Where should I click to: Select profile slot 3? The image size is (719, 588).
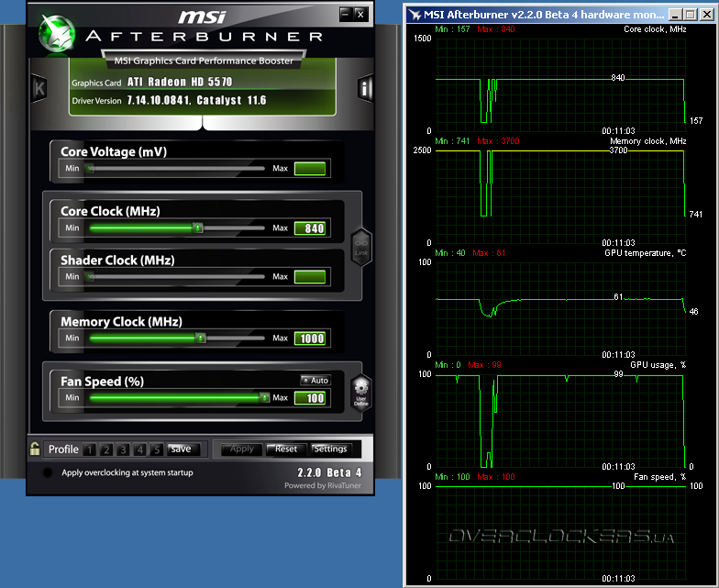tap(123, 449)
